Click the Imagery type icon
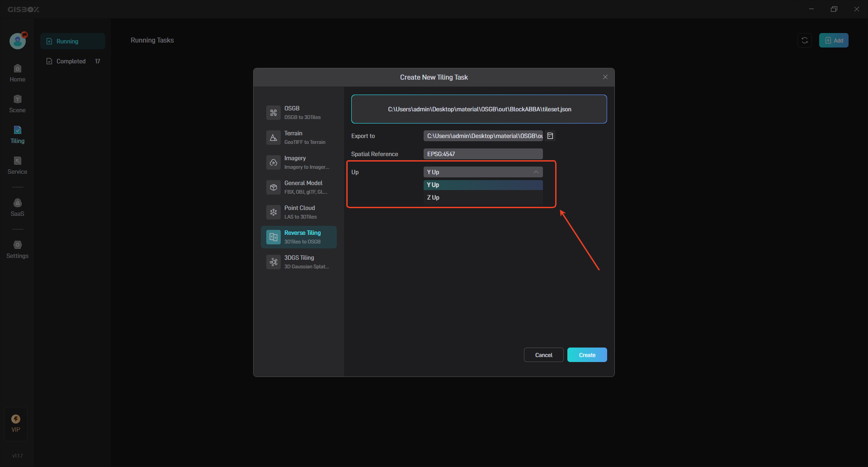 coord(274,162)
